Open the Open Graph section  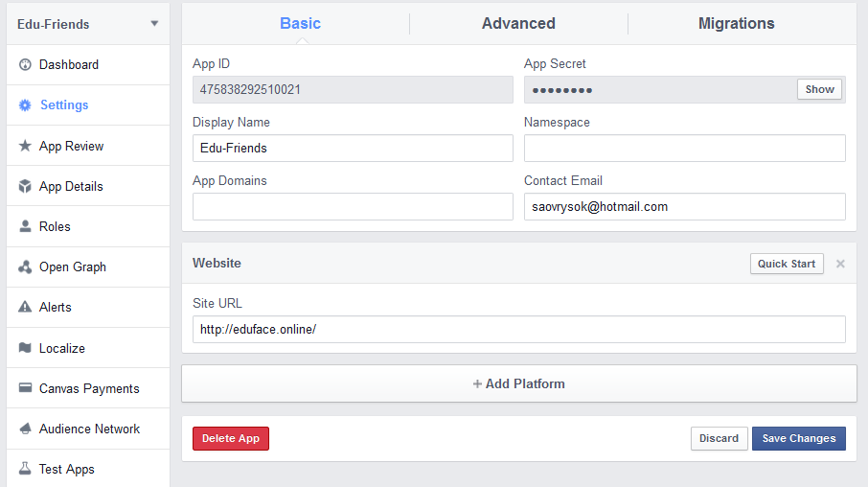coord(88,267)
